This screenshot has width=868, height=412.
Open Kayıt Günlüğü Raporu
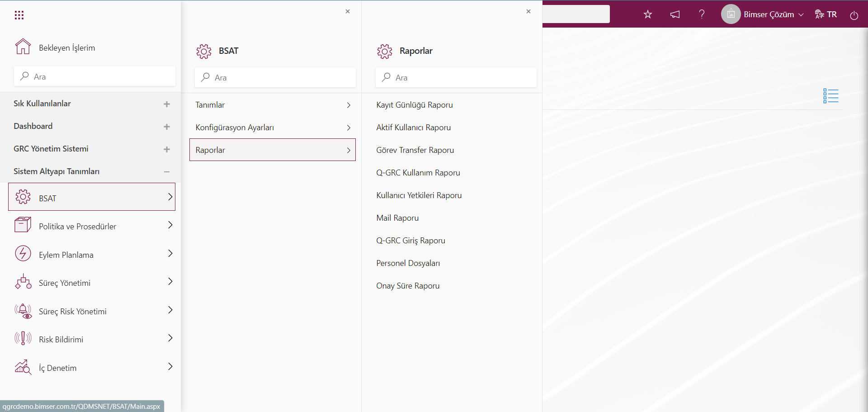tap(415, 105)
